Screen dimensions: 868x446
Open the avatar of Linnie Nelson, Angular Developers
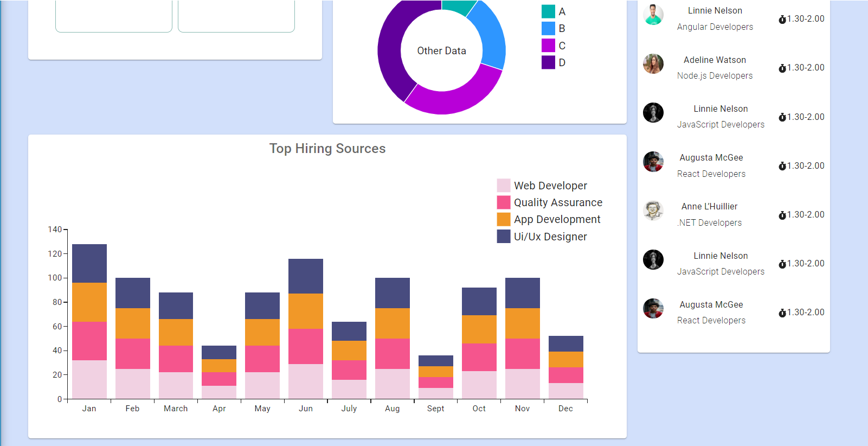point(653,15)
